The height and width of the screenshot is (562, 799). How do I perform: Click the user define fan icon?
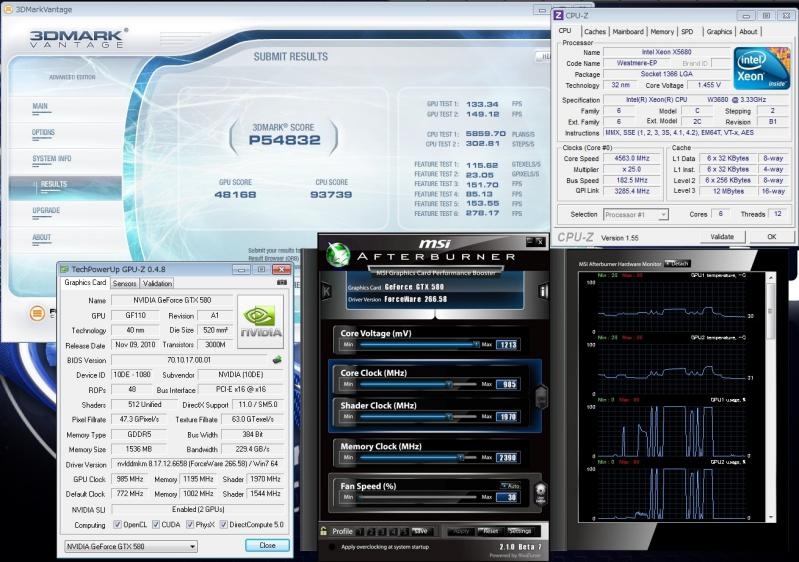[541, 494]
